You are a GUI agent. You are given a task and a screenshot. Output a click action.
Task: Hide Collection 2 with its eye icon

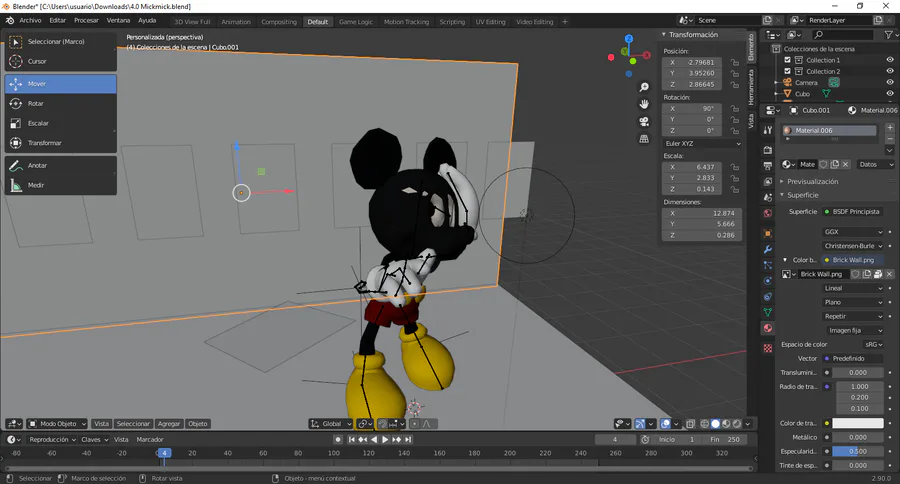click(890, 72)
